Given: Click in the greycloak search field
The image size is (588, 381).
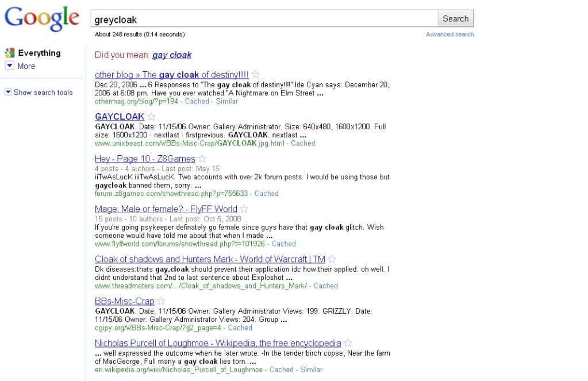Looking at the screenshot, I should [264, 19].
